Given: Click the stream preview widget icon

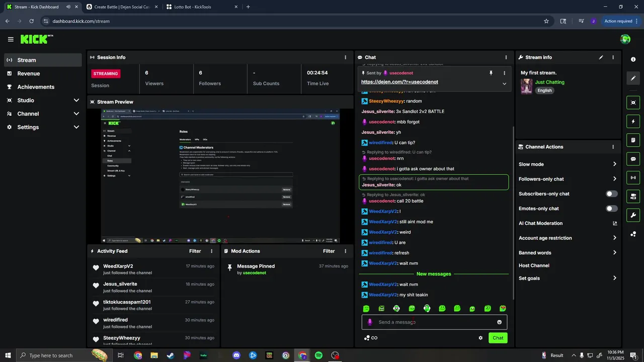Looking at the screenshot, I should [633, 103].
